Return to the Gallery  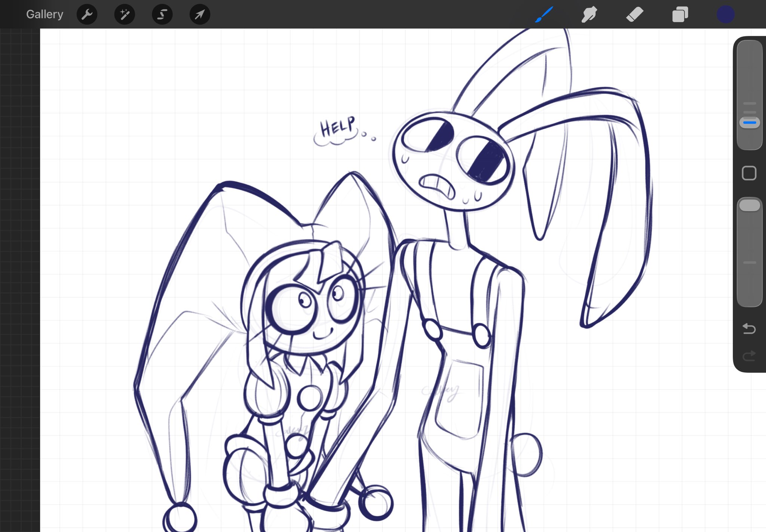pos(45,14)
